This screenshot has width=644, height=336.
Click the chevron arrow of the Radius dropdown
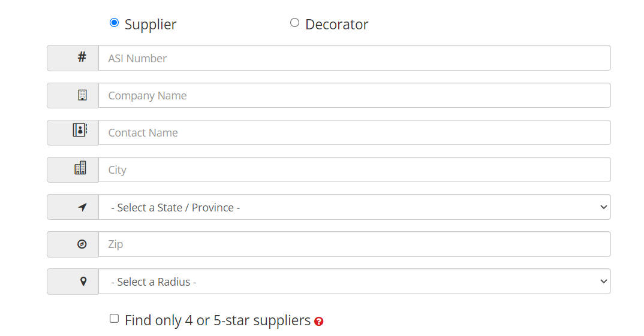click(x=603, y=281)
